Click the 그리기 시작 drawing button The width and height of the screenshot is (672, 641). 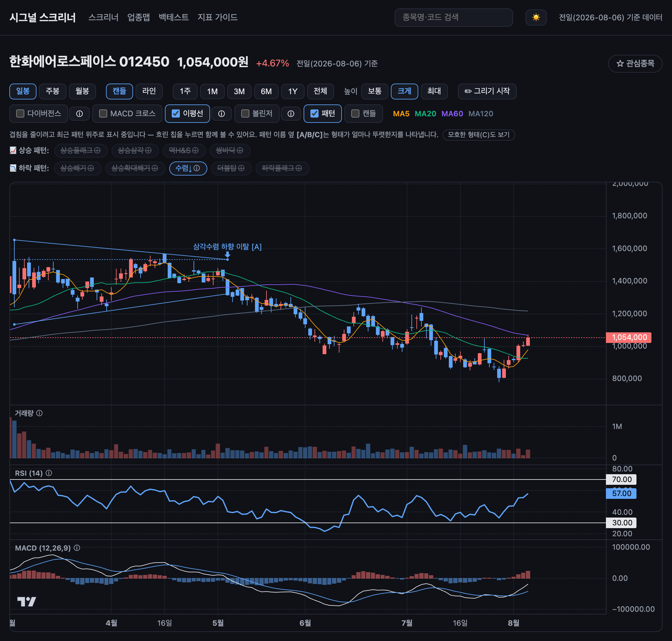click(x=487, y=91)
